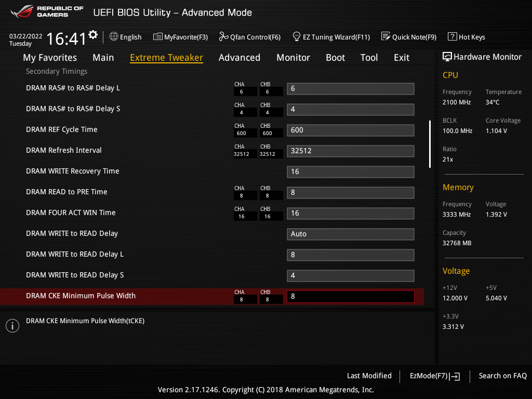Image resolution: width=532 pixels, height=399 pixels.
Task: Click the 16:41 clock display
Action: point(66,38)
